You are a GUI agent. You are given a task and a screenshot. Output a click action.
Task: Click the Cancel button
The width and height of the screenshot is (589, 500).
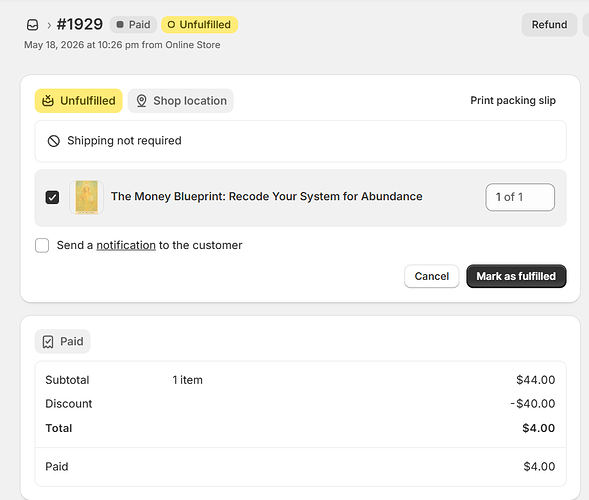coord(432,276)
